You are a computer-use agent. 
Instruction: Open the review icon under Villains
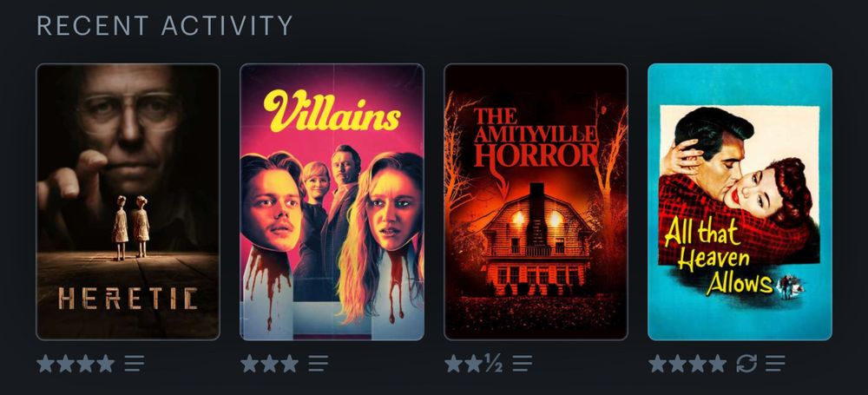(318, 364)
